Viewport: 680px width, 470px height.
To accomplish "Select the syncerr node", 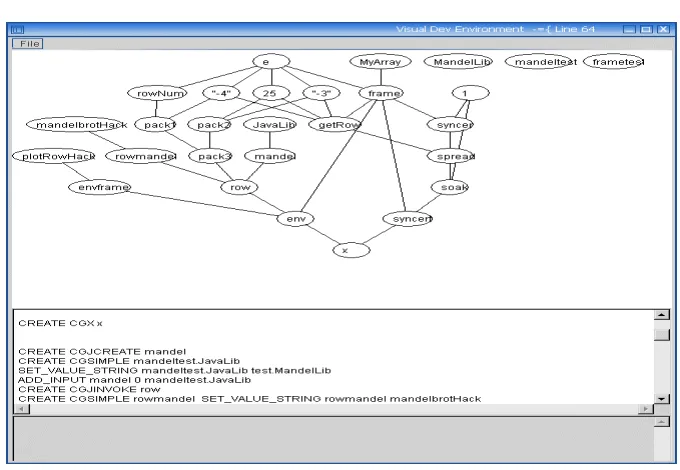I will pos(408,219).
